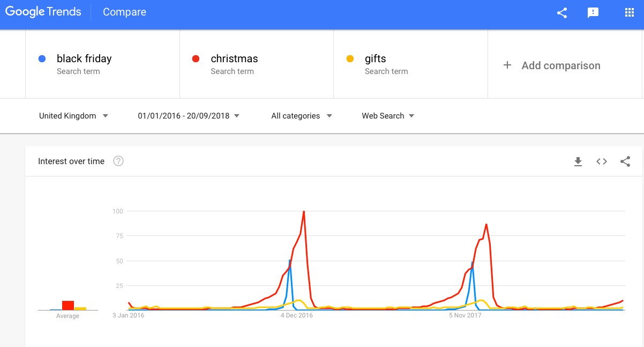Open the date range 01/01/2016 - 20/09/2018 dropdown
This screenshot has width=644, height=347.
pos(188,116)
